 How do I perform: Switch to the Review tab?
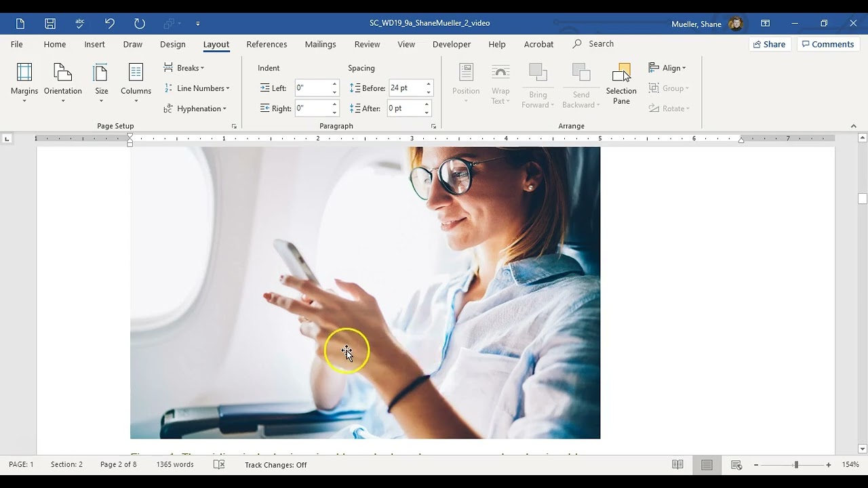[367, 44]
